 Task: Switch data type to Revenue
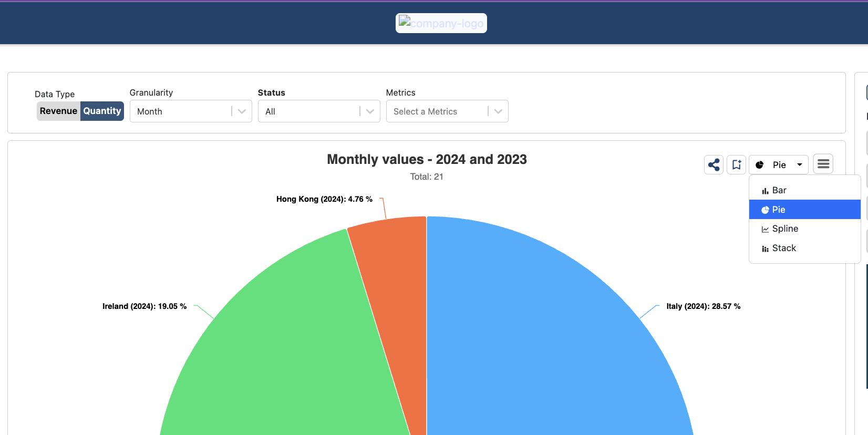coord(58,111)
